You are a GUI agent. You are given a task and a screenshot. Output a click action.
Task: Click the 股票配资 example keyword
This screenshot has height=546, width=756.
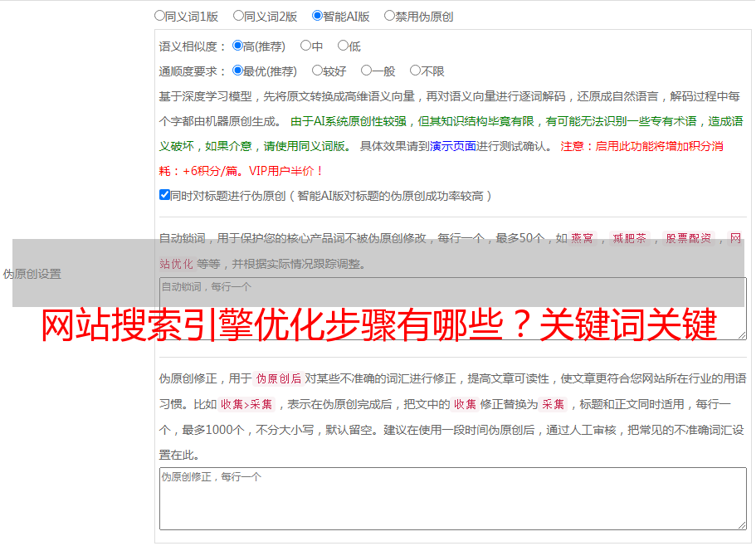coord(689,238)
